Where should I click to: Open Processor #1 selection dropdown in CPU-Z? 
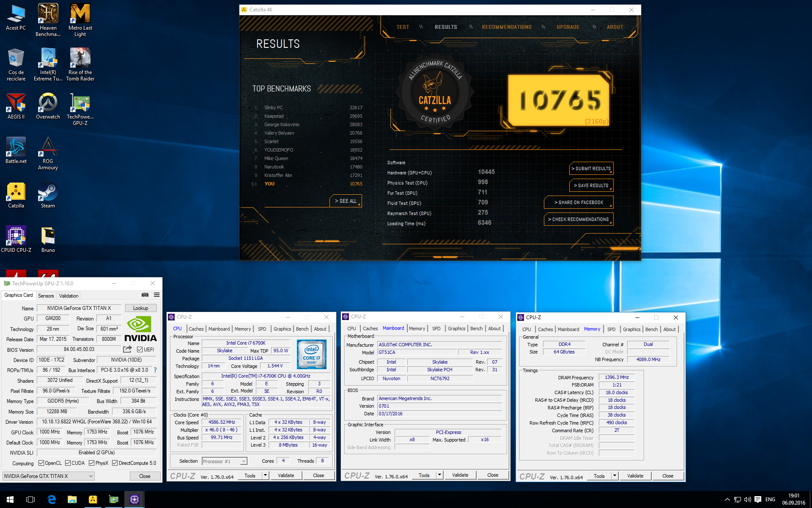224,461
